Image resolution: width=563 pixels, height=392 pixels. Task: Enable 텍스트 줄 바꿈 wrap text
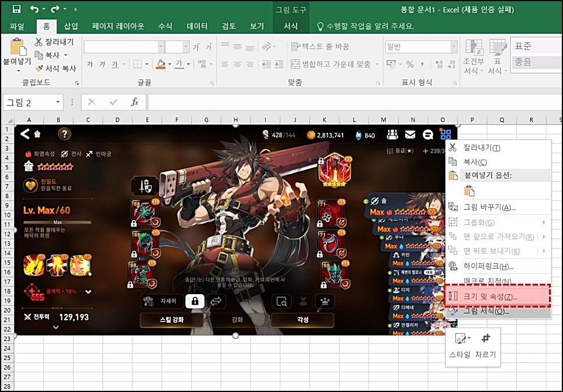(319, 47)
